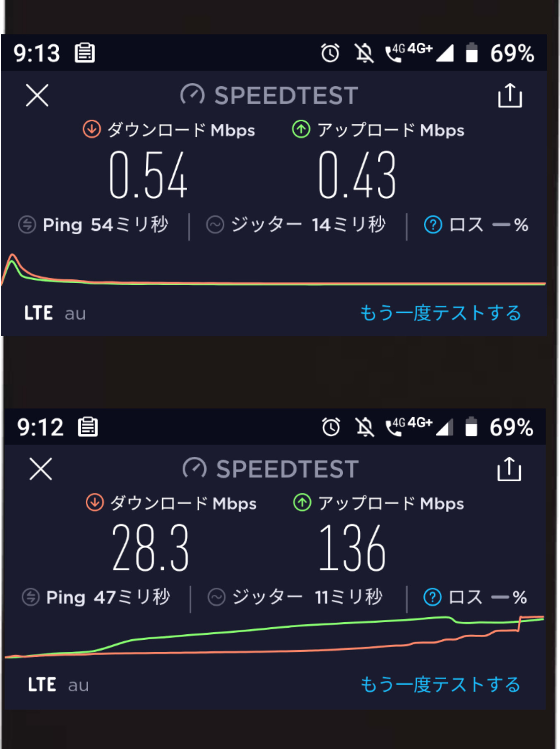Tap the rising speed graph in bottom result
Viewport: 560px width, 749px height.
pyautogui.click(x=273, y=638)
